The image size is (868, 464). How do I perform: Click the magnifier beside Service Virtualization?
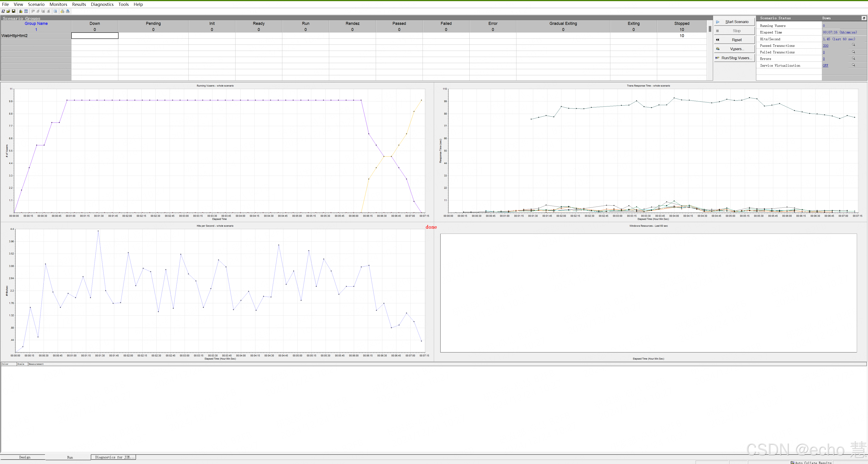[x=854, y=65]
